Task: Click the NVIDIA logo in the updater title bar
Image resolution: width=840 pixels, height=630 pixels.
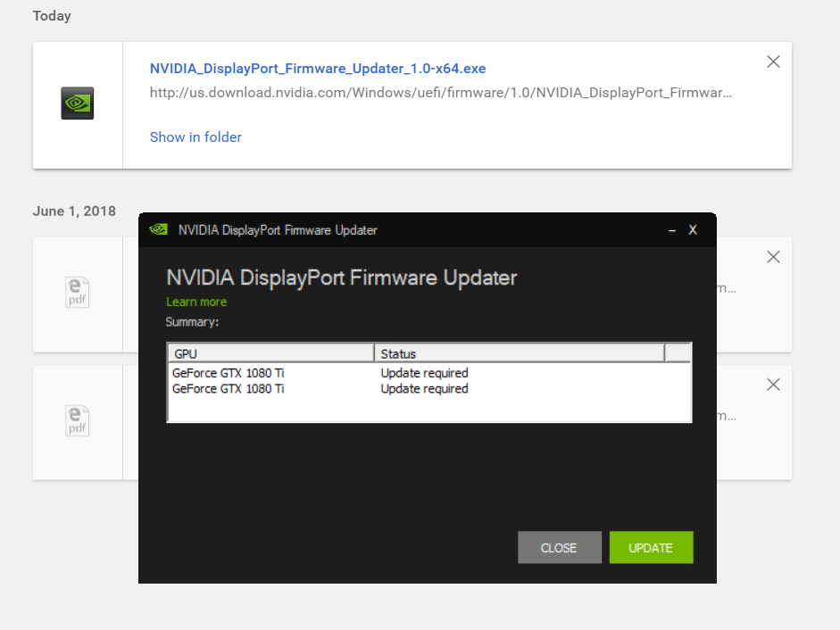Action: 158,230
